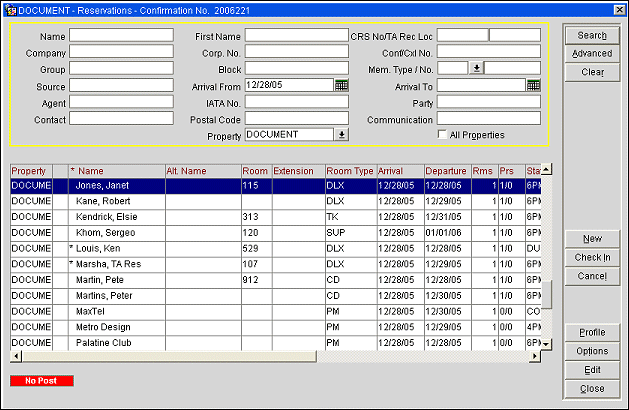Click into the First Name field
This screenshot has height=410, width=629.
[x=296, y=35]
